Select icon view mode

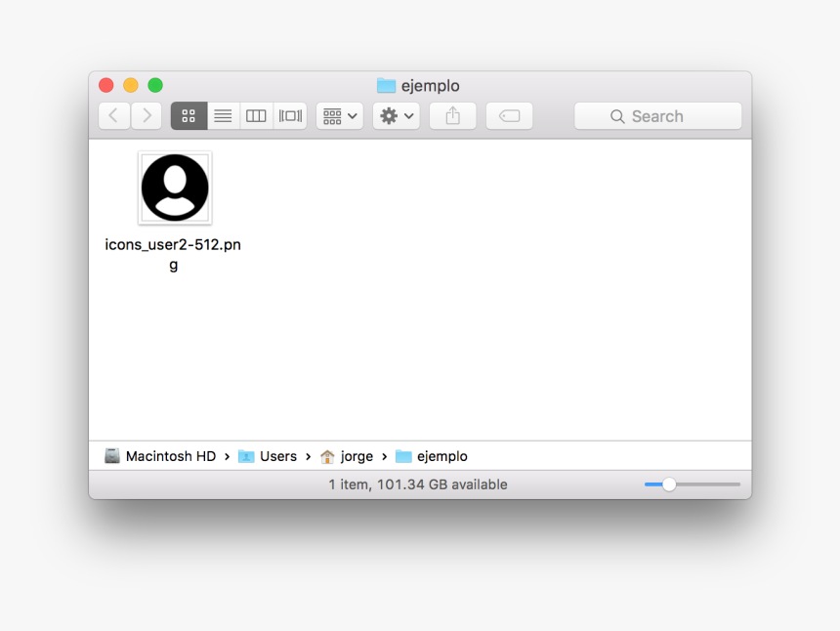point(188,115)
